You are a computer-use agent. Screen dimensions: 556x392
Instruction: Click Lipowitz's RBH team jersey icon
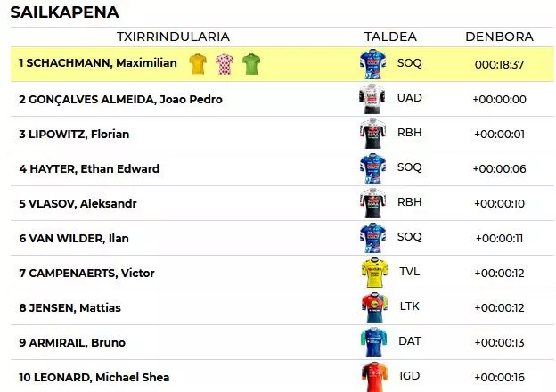pyautogui.click(x=372, y=134)
